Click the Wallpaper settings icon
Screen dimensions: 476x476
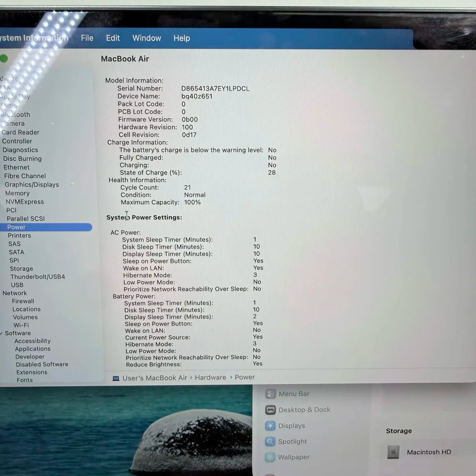[x=270, y=457]
